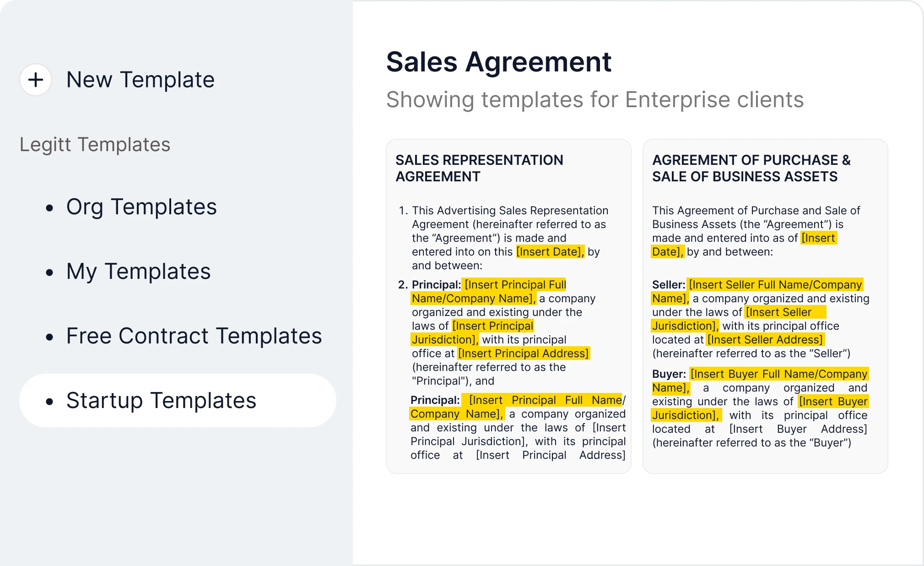The width and height of the screenshot is (924, 566).
Task: Select the New Template option
Action: (x=140, y=80)
